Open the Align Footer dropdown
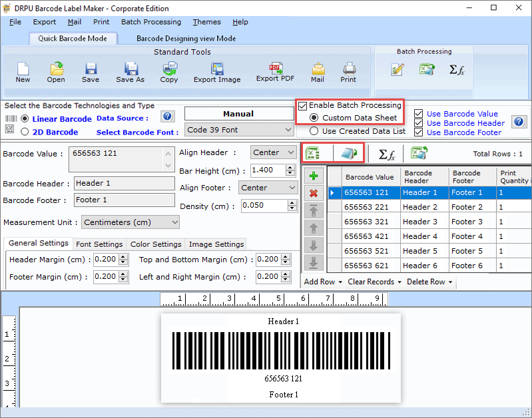 coord(268,188)
